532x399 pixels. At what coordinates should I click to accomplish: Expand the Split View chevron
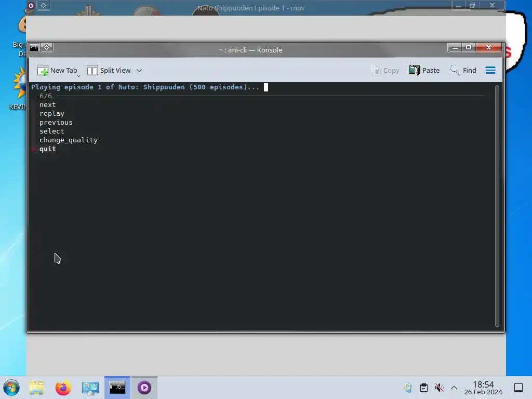tap(139, 71)
